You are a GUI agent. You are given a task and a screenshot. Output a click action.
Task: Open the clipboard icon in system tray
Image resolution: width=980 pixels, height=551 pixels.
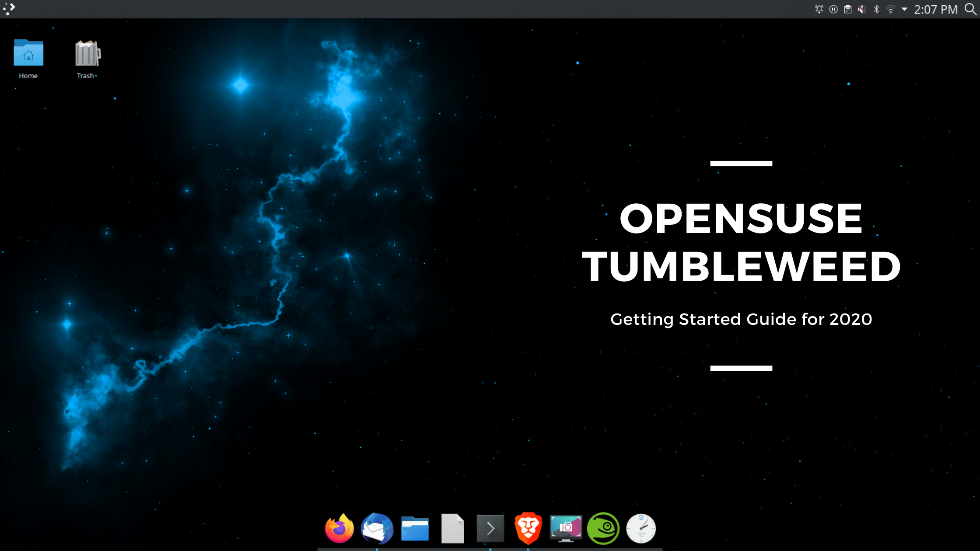click(848, 9)
